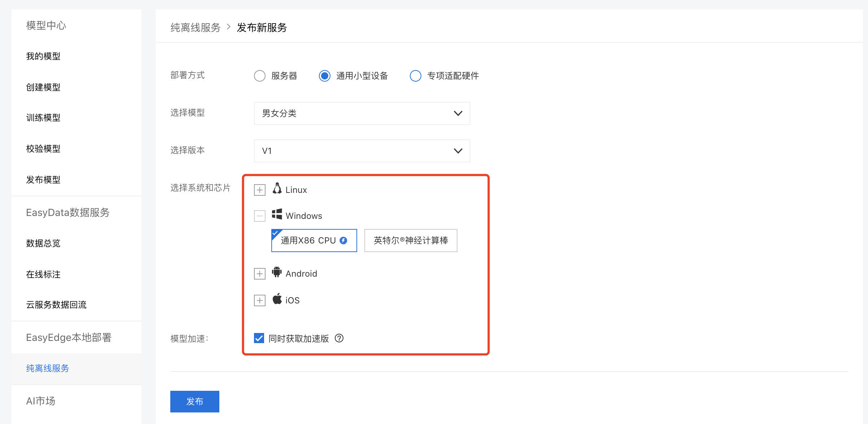Collapse the Windows system node
The height and width of the screenshot is (424, 868).
(260, 216)
